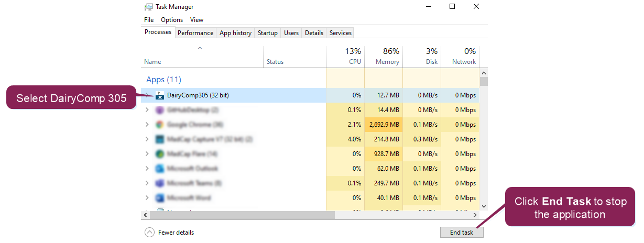Switch to the Users tab
Viewport: 644px width, 243px height.
pyautogui.click(x=291, y=33)
